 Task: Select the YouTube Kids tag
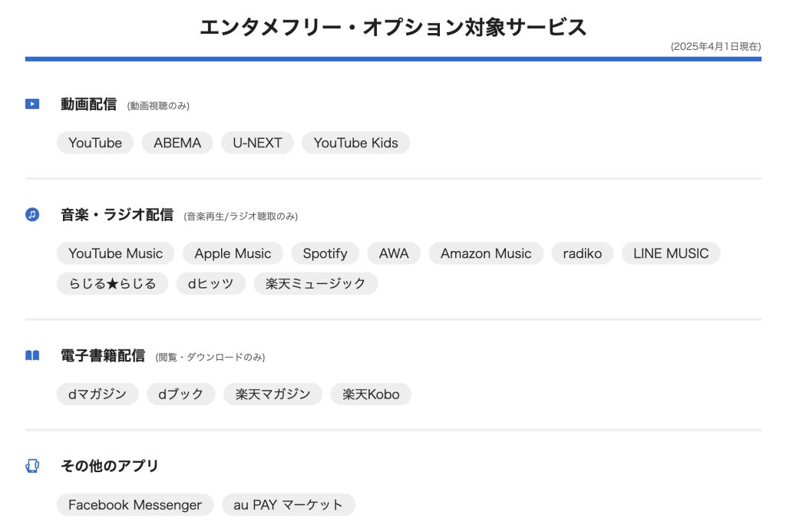(x=356, y=143)
